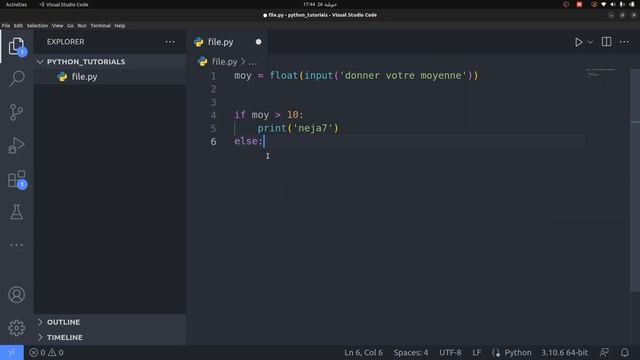Open the clock and calendar in top bar
Image resolution: width=640 pixels, height=360 pixels.
coord(320,4)
